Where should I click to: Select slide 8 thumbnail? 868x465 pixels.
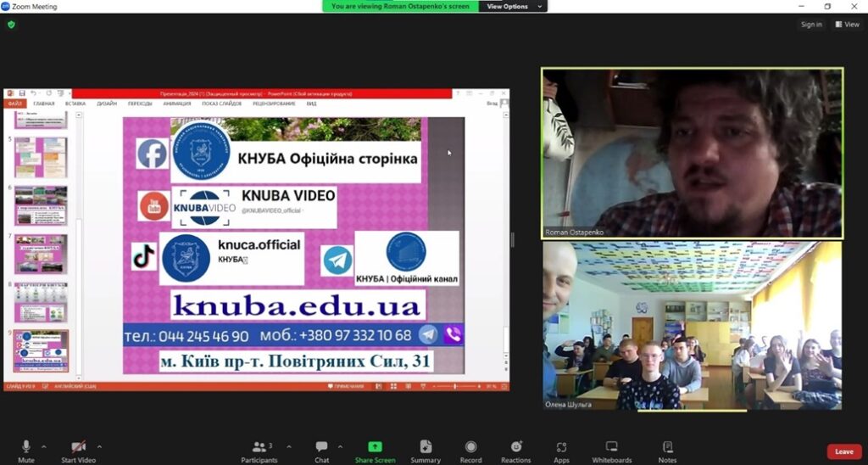pos(41,302)
